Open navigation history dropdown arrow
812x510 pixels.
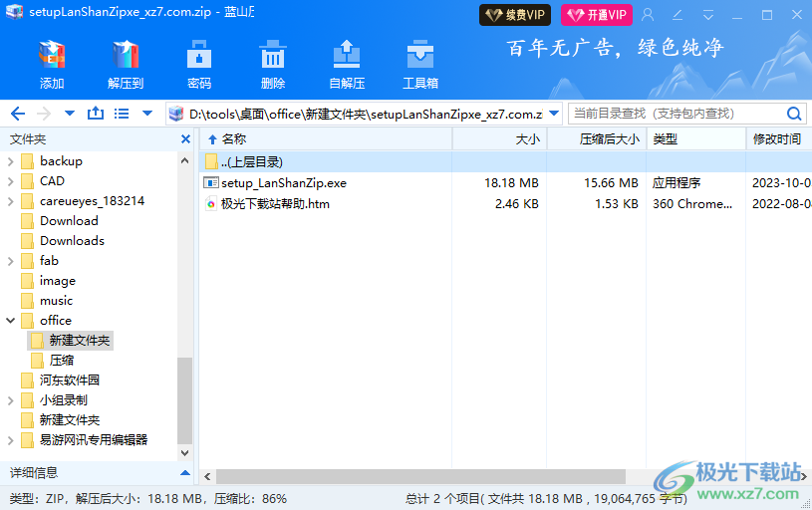70,114
